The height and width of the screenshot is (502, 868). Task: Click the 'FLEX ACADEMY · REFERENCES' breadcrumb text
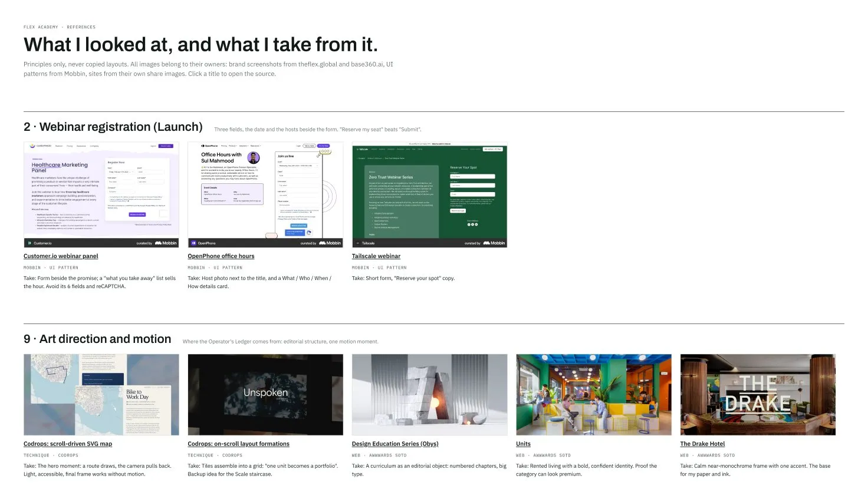pyautogui.click(x=60, y=27)
